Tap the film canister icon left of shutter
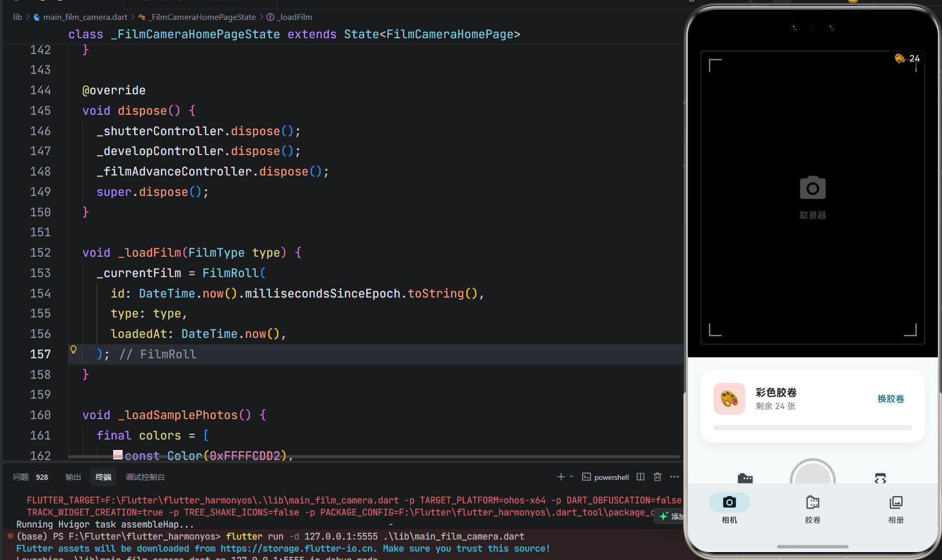 point(745,478)
